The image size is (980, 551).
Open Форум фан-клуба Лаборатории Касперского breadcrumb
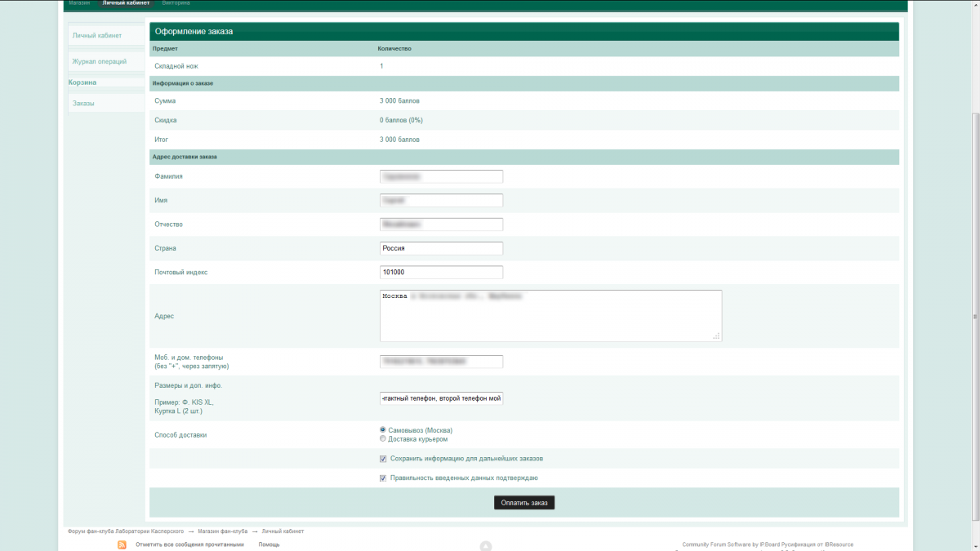point(125,531)
